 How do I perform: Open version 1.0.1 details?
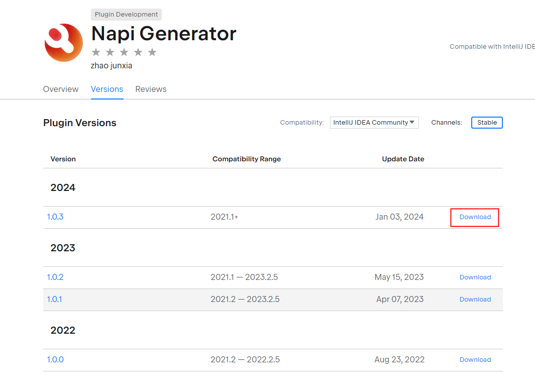[x=54, y=300]
